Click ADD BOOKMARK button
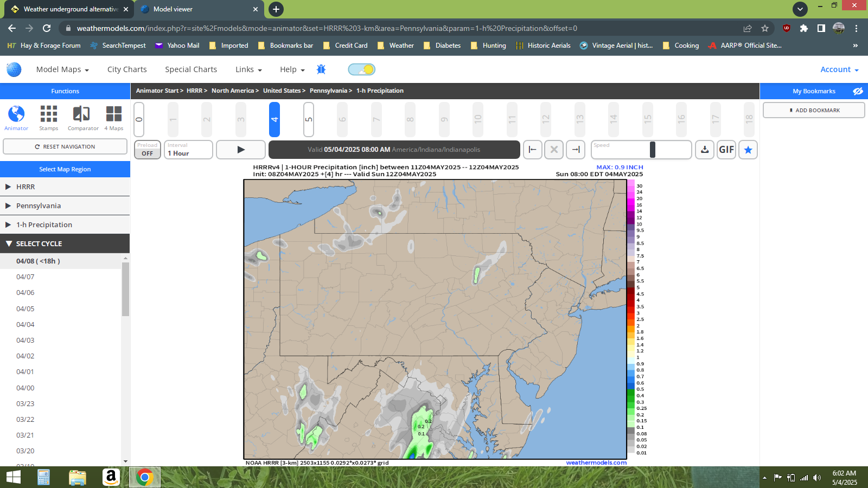Viewport: 868px width, 488px height. [x=814, y=110]
